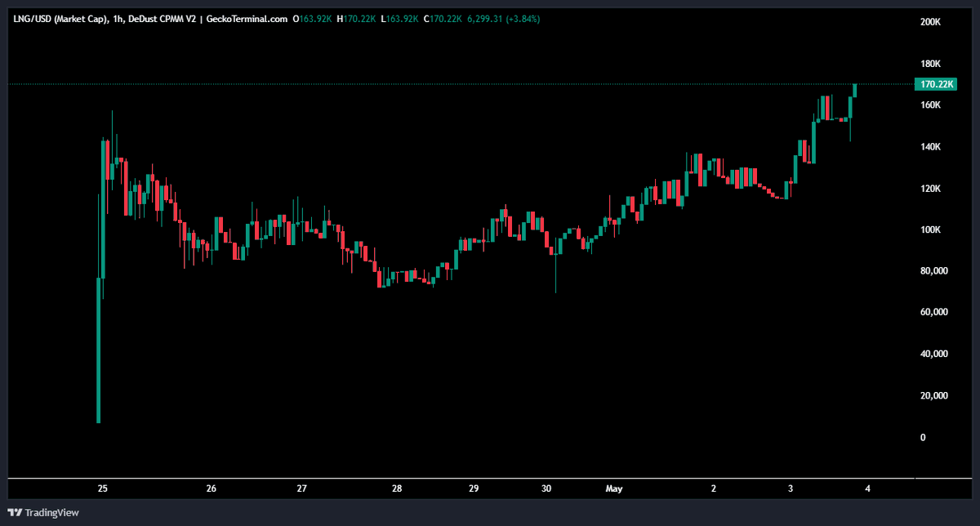The image size is (980, 526).
Task: Click the 20,000 price axis label
Action: coord(933,395)
